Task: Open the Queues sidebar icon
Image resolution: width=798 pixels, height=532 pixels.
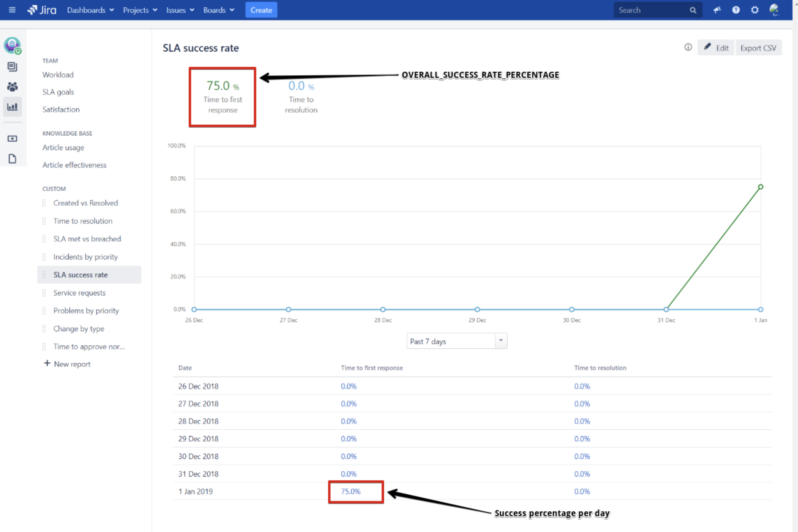Action: pyautogui.click(x=12, y=67)
